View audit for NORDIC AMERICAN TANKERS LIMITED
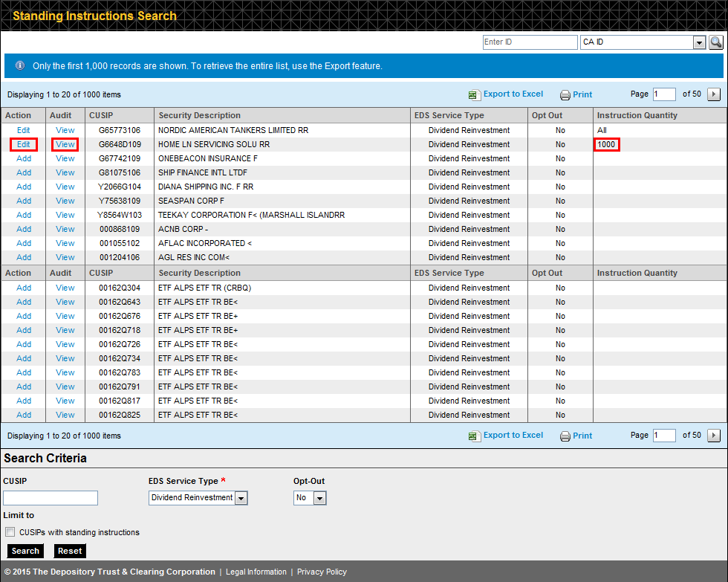728x582 pixels. point(65,130)
